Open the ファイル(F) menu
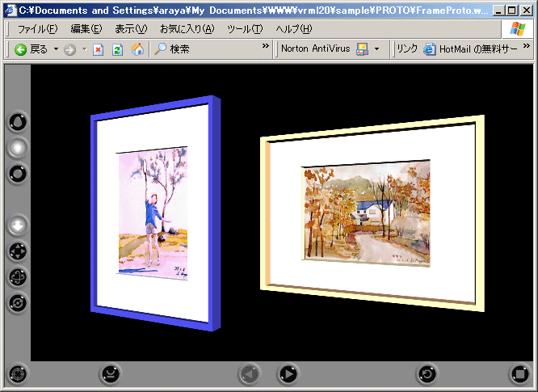The width and height of the screenshot is (538, 392). tap(37, 29)
